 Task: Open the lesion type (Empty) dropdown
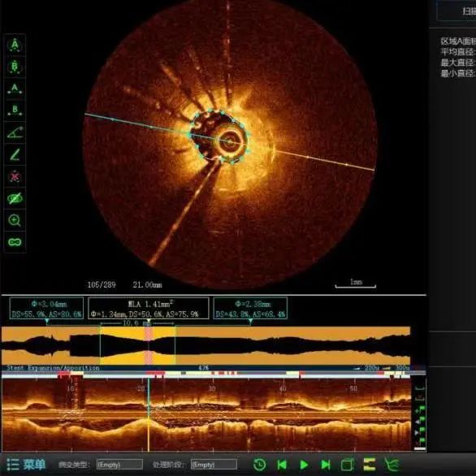119,465
